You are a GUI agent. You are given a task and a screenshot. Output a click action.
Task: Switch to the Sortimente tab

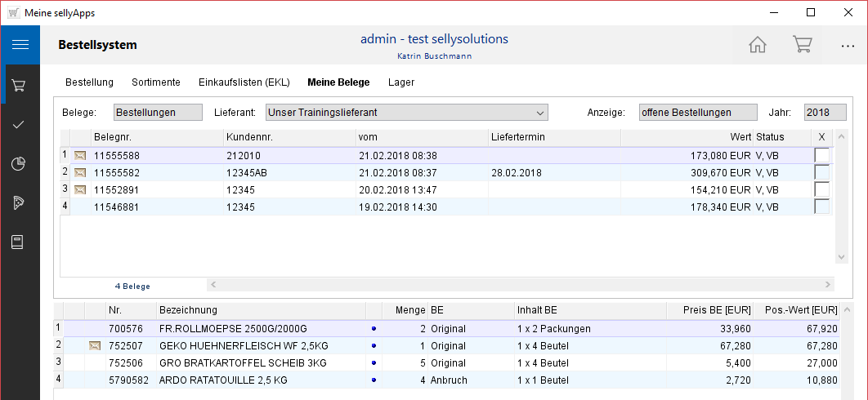(155, 82)
